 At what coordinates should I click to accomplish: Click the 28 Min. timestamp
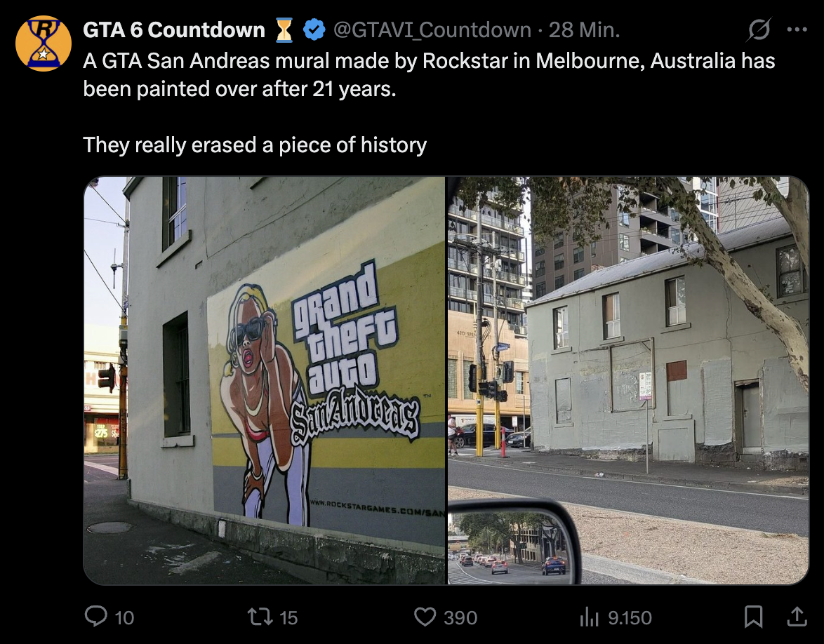pyautogui.click(x=585, y=30)
